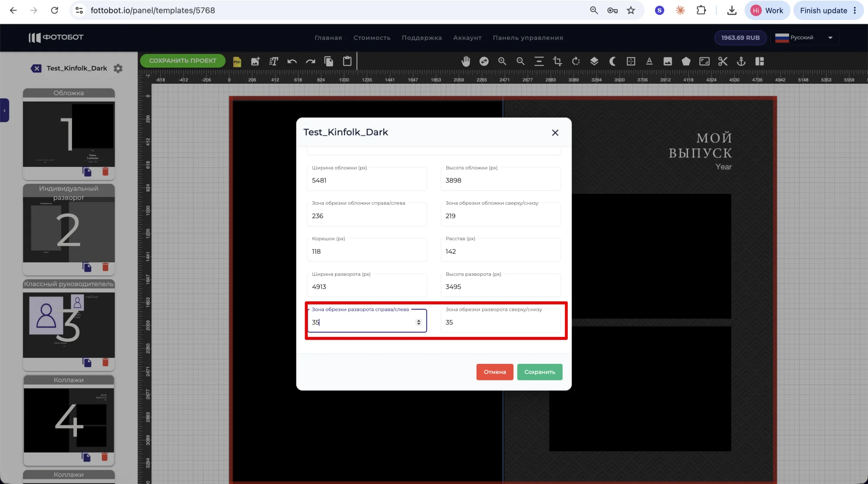Click the red Отмена button
This screenshot has height=484, width=868.
tap(495, 372)
